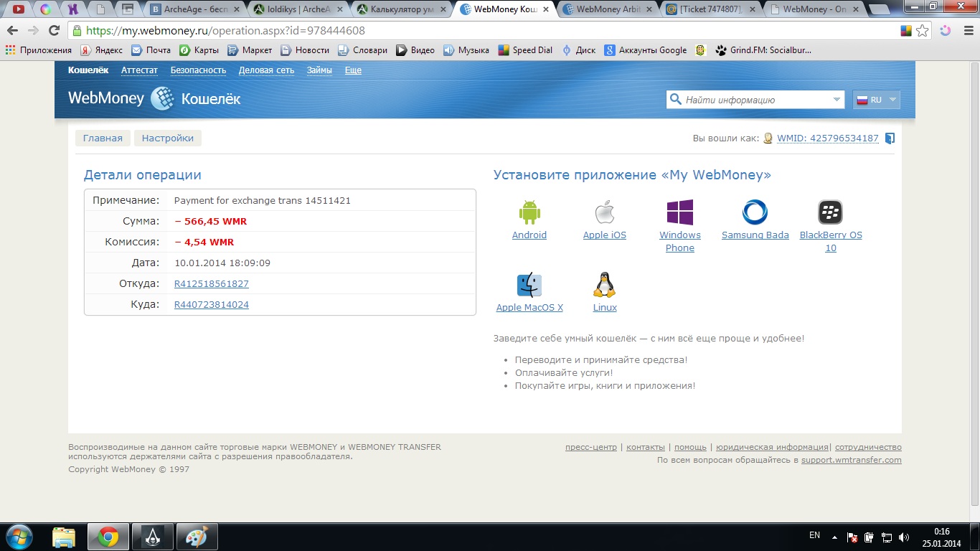Switch to the Ticket 7474807 tab

pos(710,9)
